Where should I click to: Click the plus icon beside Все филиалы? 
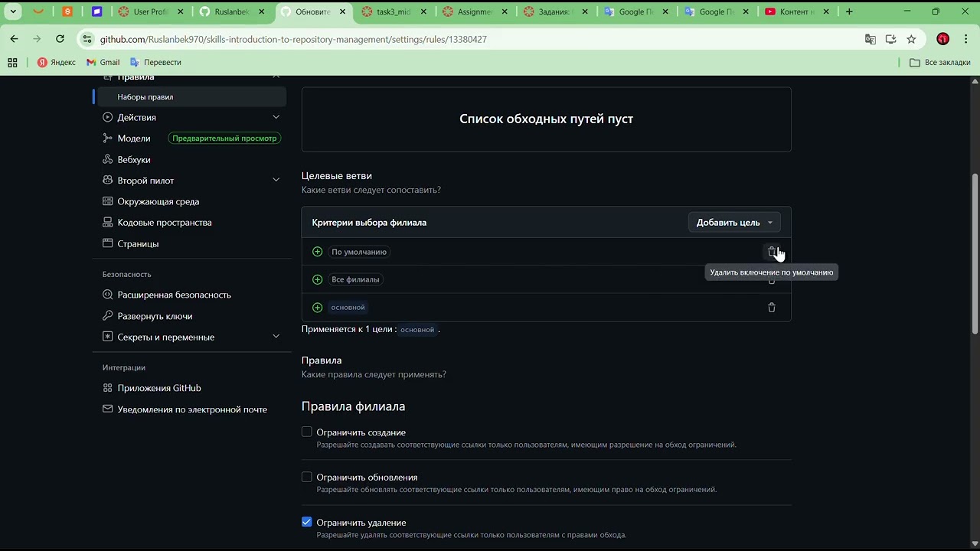coord(317,279)
